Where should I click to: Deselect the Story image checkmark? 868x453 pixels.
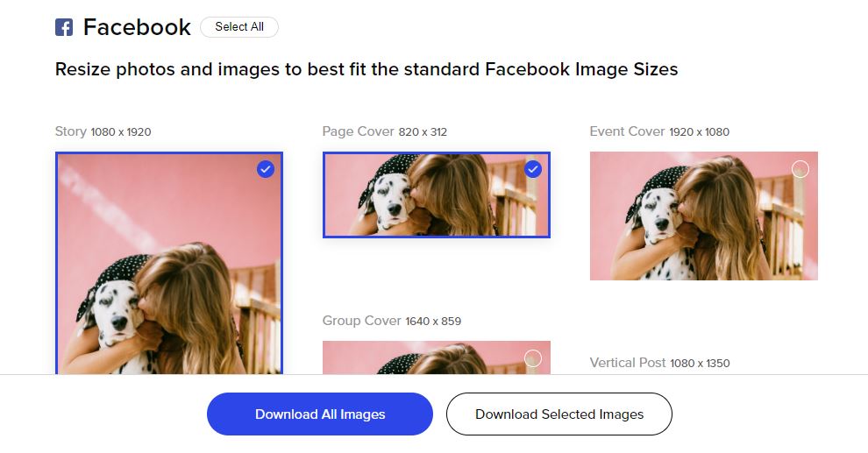(266, 169)
